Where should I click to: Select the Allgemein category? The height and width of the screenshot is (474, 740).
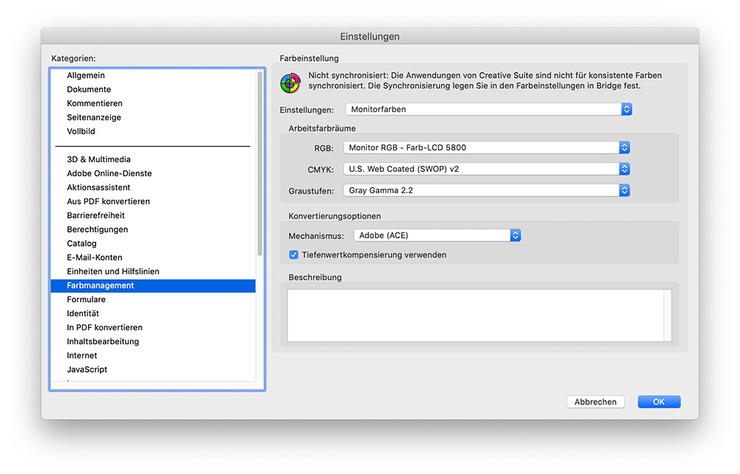(x=153, y=76)
